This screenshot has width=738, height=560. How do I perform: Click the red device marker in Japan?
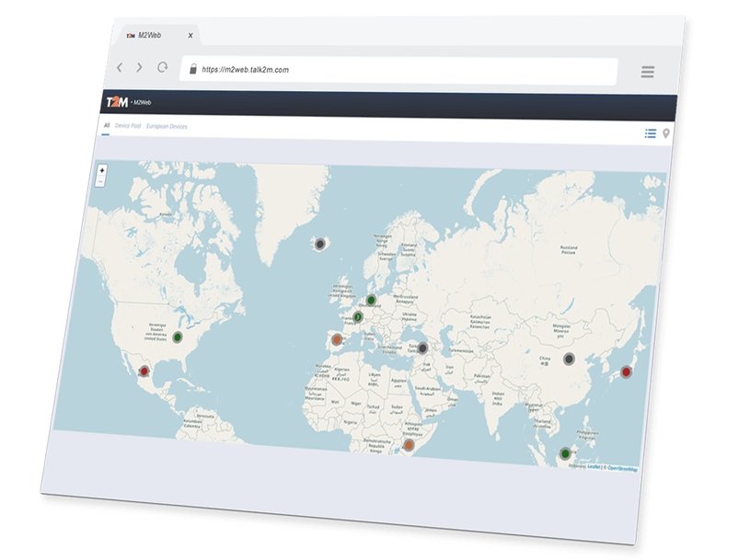(626, 372)
